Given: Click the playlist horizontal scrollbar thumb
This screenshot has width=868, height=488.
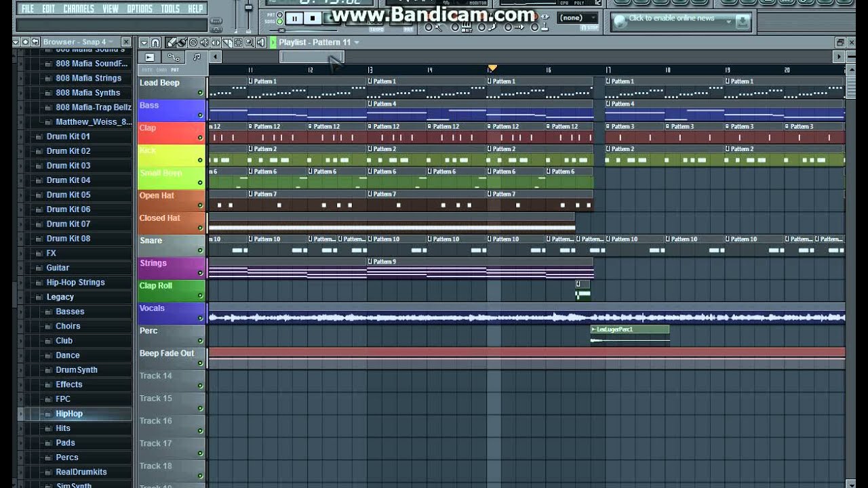Looking at the screenshot, I should tap(312, 57).
